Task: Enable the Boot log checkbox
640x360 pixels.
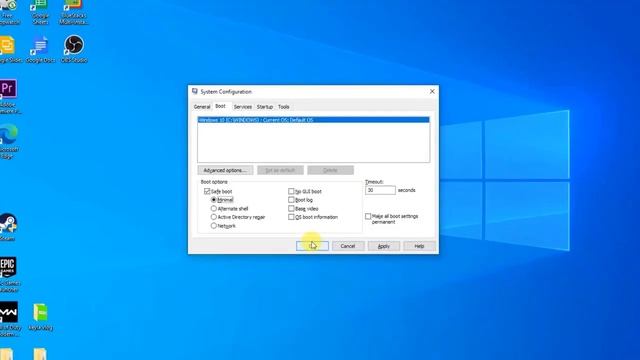Action: tap(291, 200)
